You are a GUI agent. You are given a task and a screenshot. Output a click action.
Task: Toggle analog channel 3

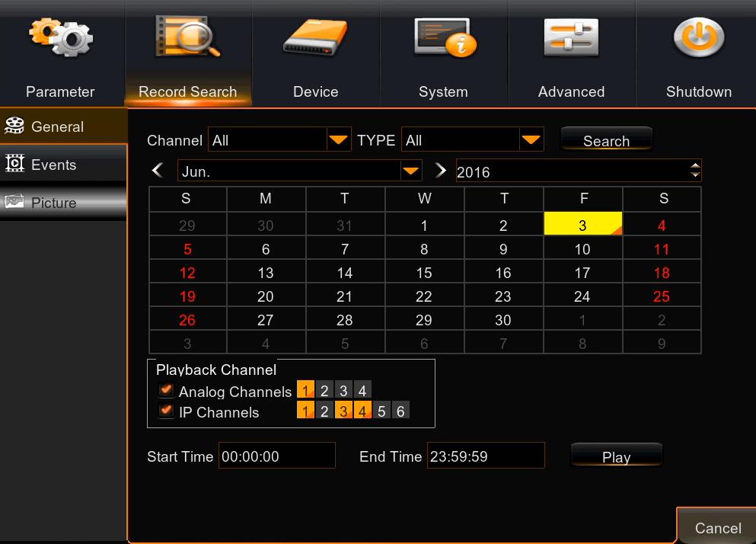tap(343, 389)
